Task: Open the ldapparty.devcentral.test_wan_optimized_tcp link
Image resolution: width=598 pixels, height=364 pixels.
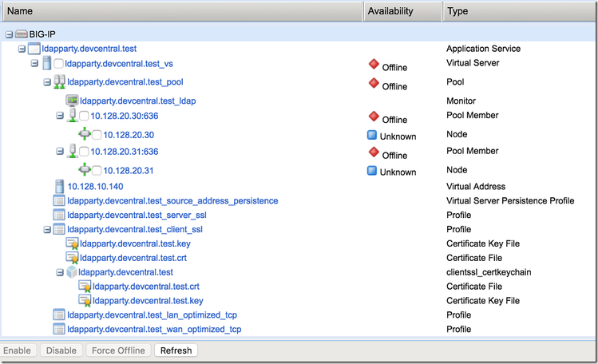Action: point(154,329)
